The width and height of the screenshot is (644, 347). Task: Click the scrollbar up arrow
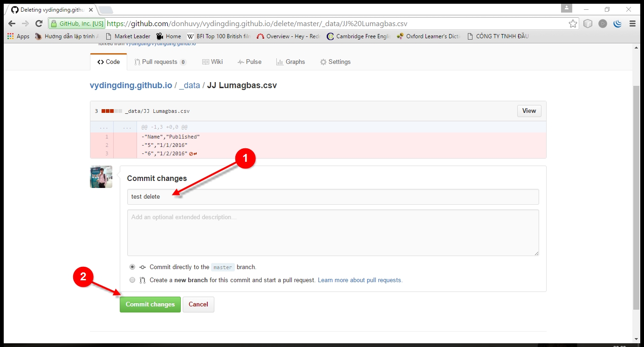(637, 47)
